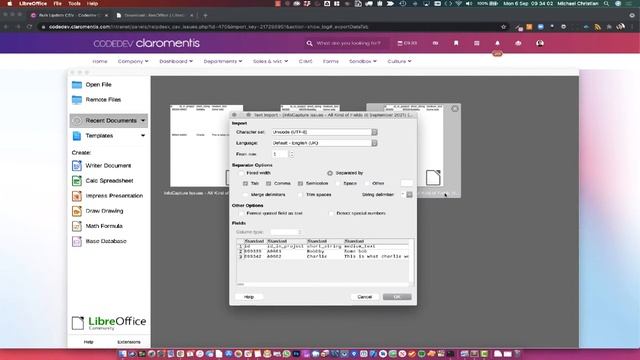640x360 pixels.
Task: Click OK in the Text Import dialog
Action: click(397, 297)
